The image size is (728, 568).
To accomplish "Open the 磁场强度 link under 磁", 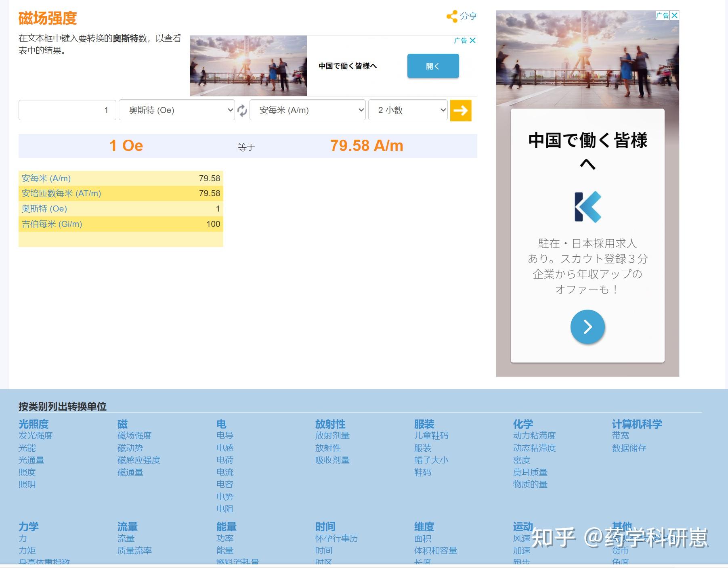I will (x=134, y=436).
